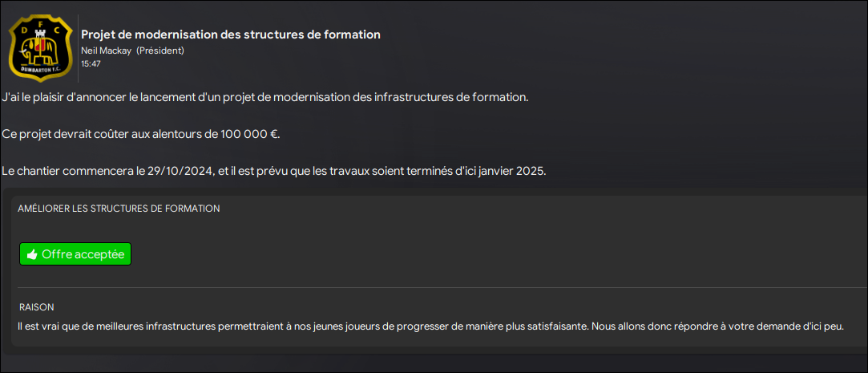This screenshot has height=373, width=868.
Task: Click the 15:47 message timestamp
Action: [x=91, y=63]
